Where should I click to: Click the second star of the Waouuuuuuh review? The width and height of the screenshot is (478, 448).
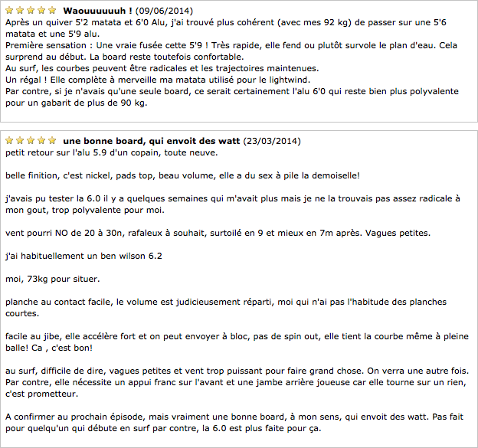(20, 11)
